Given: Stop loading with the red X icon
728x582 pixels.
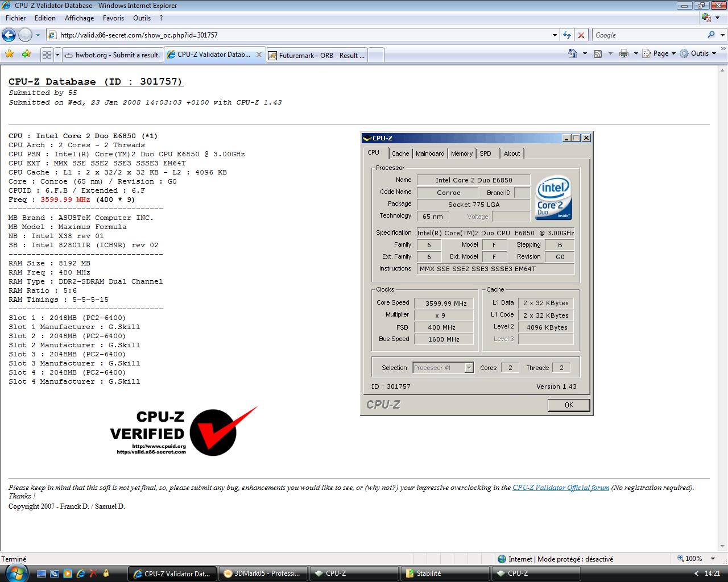Looking at the screenshot, I should 581,35.
